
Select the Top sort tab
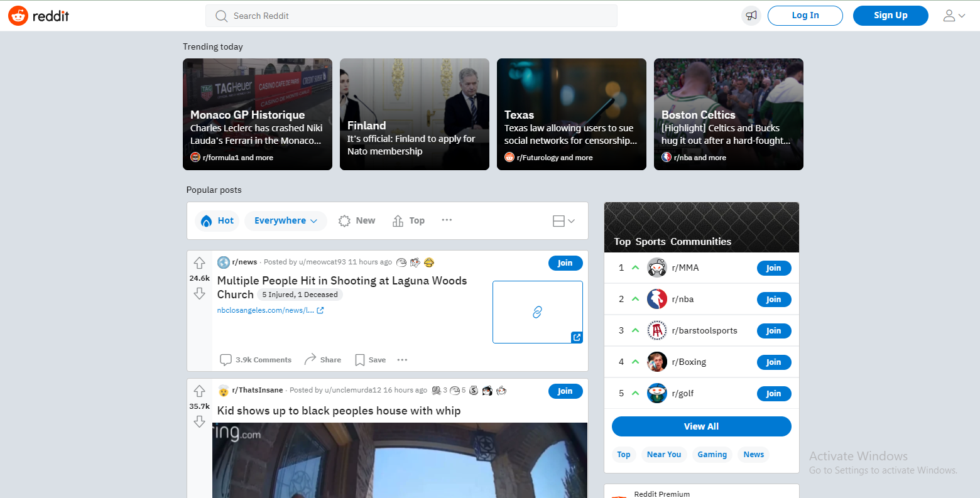click(x=408, y=220)
